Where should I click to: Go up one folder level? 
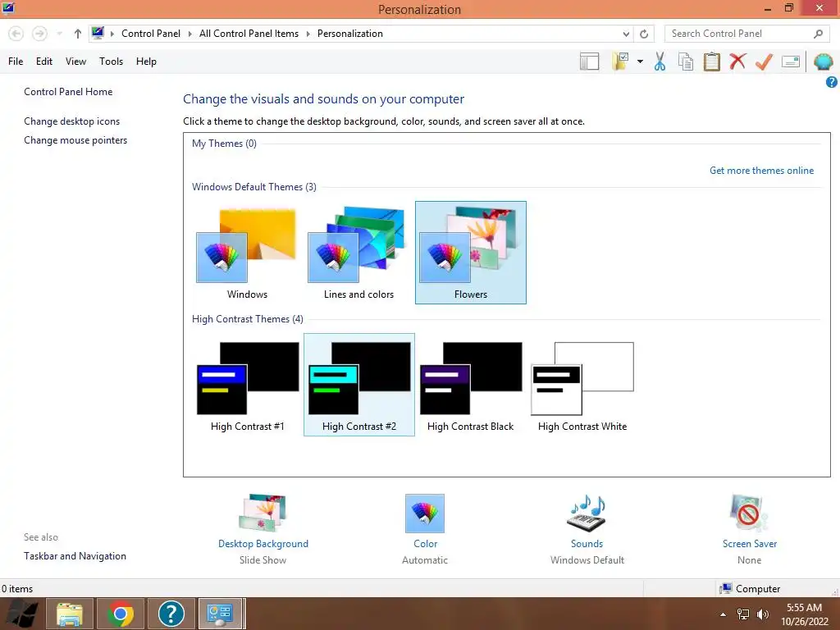point(78,34)
